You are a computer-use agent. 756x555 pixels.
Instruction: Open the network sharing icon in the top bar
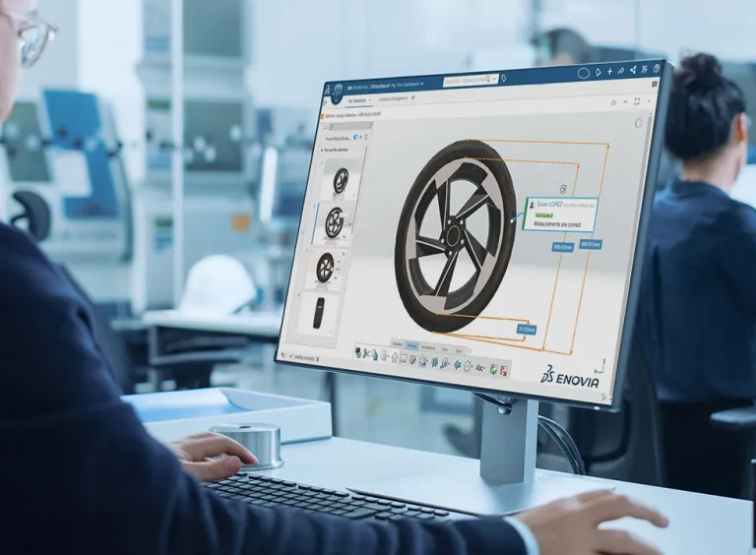[x=633, y=70]
